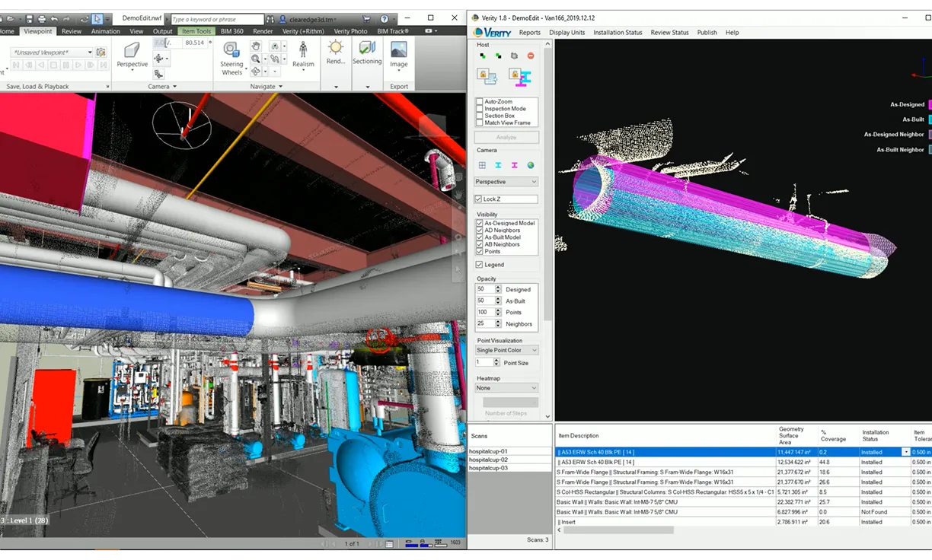This screenshot has height=560, width=932.
Task: Click Perspective camera icon in Navisworks ribbon
Action: (132, 50)
